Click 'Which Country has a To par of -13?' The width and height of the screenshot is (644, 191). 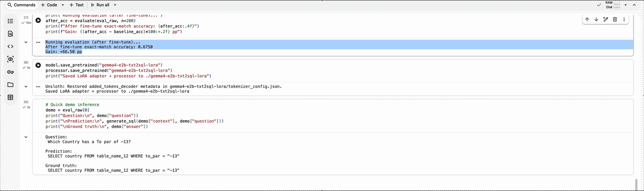89,142
